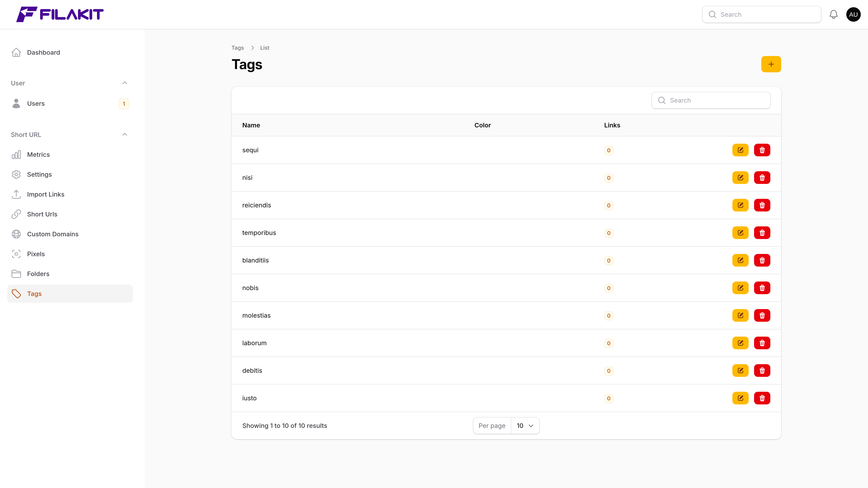Click the iusto row name
The image size is (868, 488).
[249, 398]
